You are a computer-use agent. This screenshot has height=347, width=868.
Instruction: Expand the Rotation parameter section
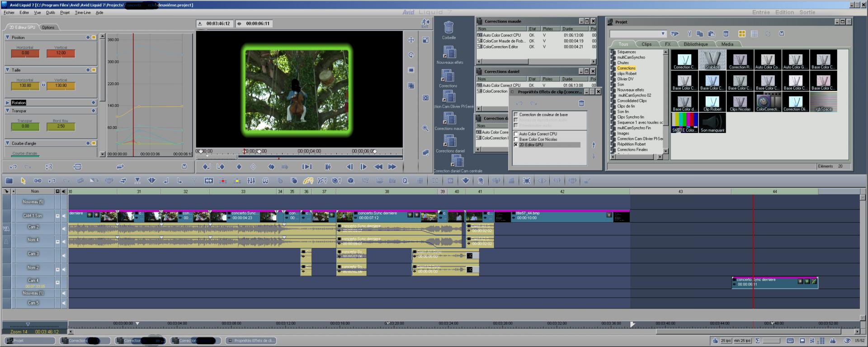point(8,103)
